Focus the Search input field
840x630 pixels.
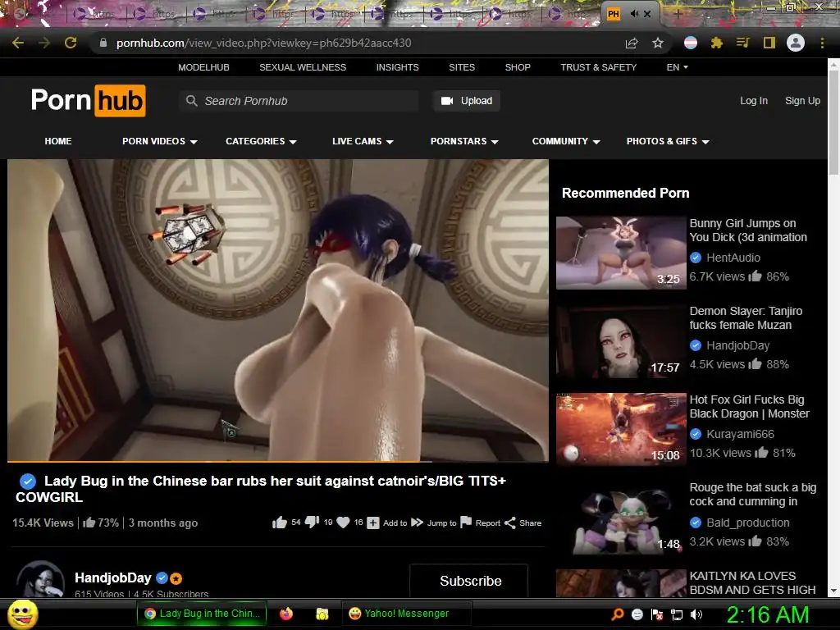click(x=299, y=101)
